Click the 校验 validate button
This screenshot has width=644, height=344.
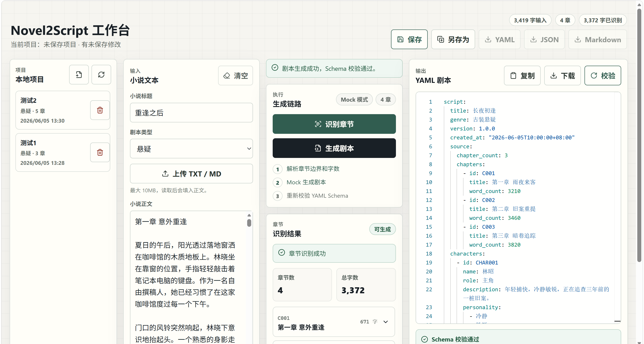coord(603,76)
